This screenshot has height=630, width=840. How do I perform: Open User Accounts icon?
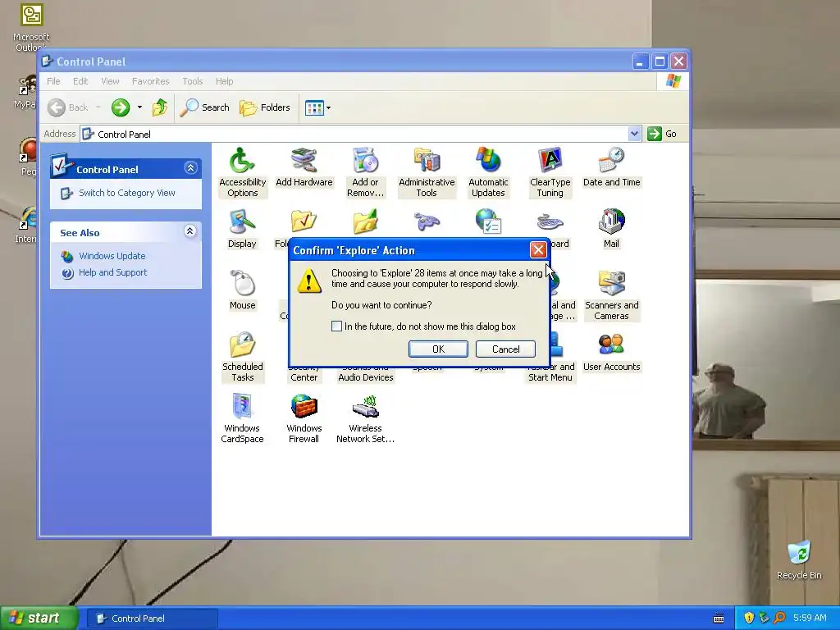[x=611, y=352]
